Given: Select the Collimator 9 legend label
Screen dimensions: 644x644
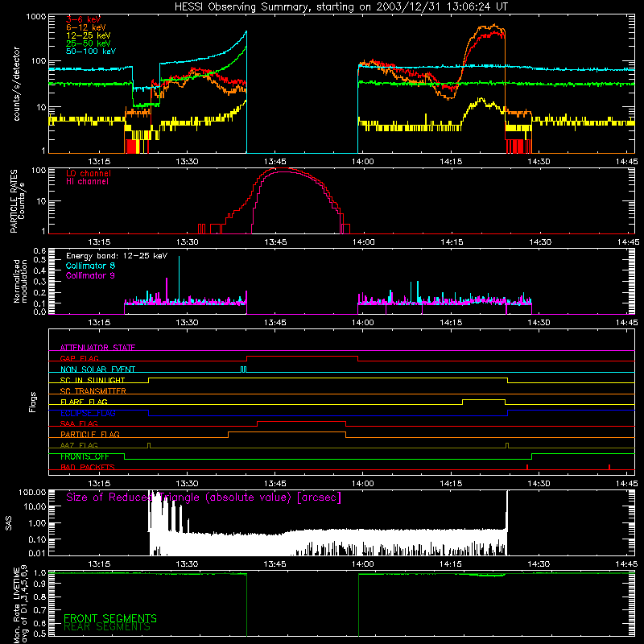Looking at the screenshot, I should click(90, 275).
